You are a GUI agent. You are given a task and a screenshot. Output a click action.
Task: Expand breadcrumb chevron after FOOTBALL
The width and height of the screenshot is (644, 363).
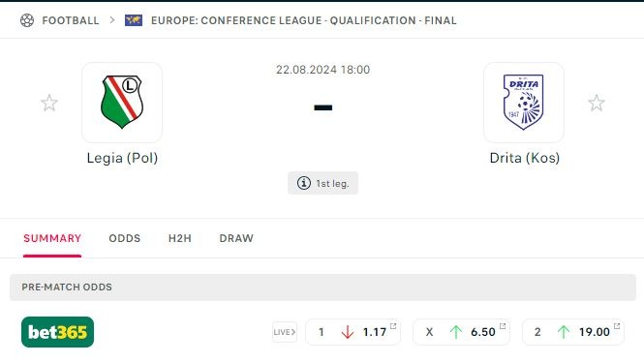pyautogui.click(x=111, y=20)
